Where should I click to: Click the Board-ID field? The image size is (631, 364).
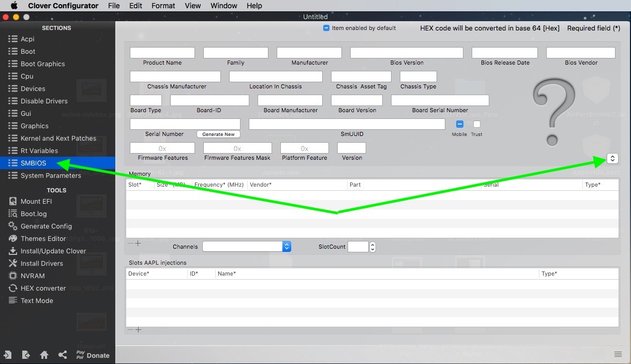point(209,100)
